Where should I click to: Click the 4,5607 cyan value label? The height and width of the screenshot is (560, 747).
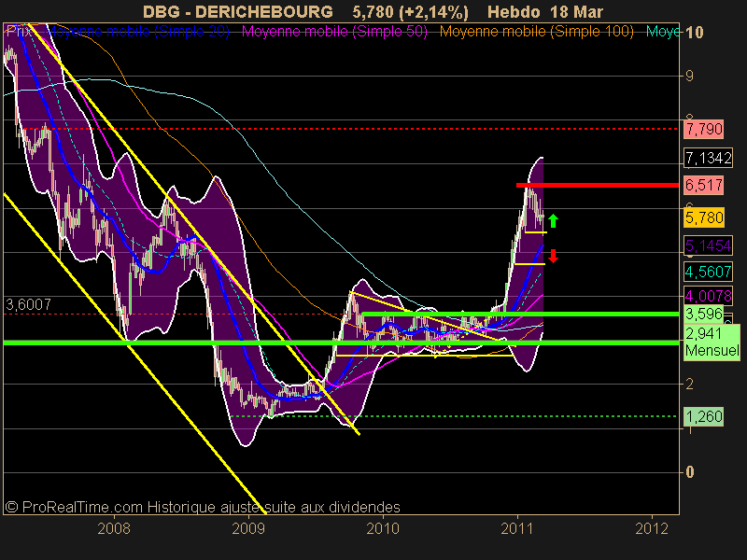[708, 272]
